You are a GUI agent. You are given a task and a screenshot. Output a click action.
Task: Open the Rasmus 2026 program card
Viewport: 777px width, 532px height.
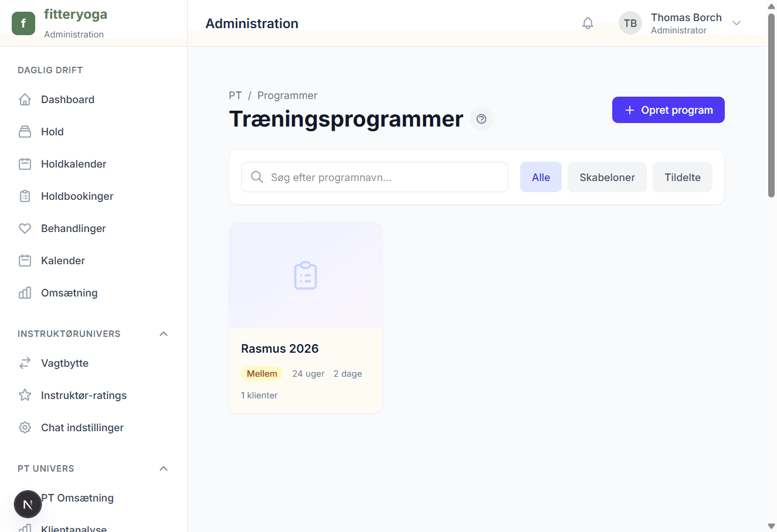305,318
